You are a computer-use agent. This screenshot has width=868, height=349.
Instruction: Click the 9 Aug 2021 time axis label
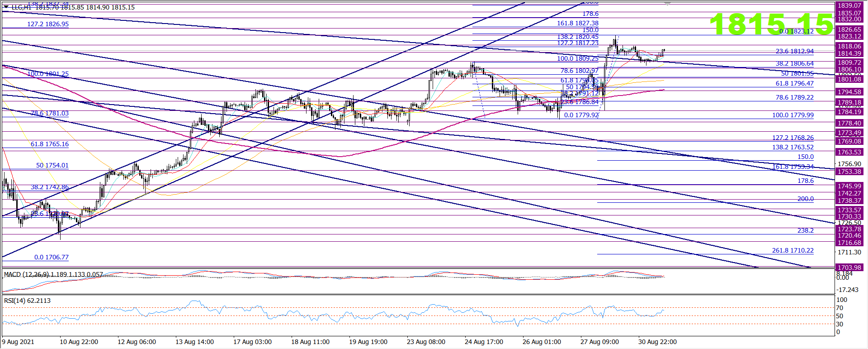point(18,342)
